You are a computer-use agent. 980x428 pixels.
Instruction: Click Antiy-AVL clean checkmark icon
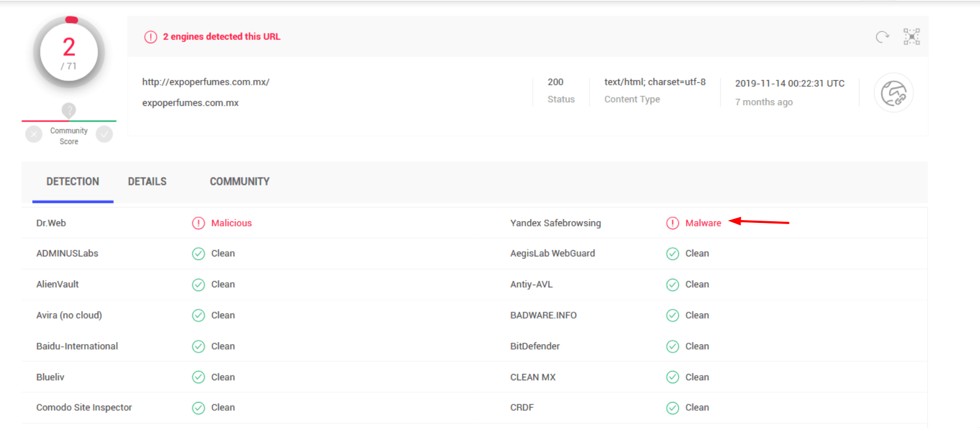[673, 285]
